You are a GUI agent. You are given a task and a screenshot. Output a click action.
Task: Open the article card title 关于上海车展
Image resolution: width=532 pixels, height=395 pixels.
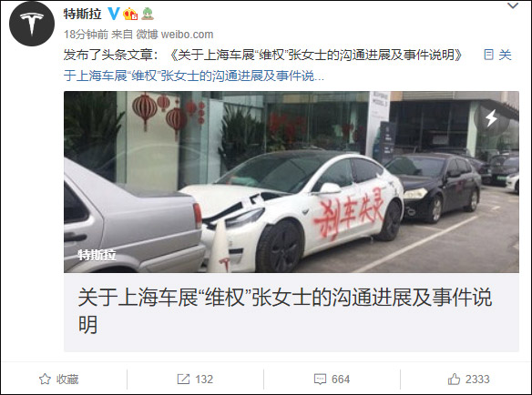[284, 310]
